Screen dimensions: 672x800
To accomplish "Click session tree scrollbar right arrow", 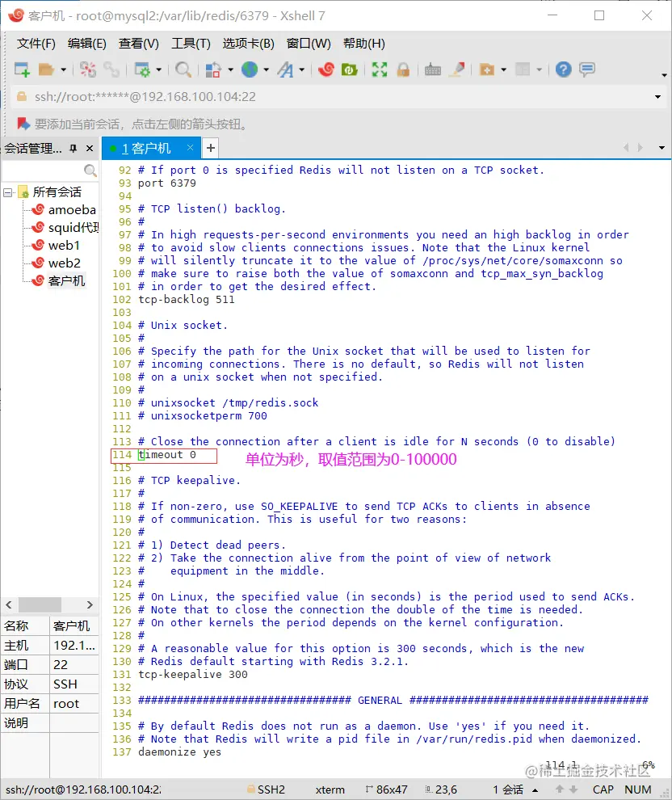I will [x=90, y=604].
